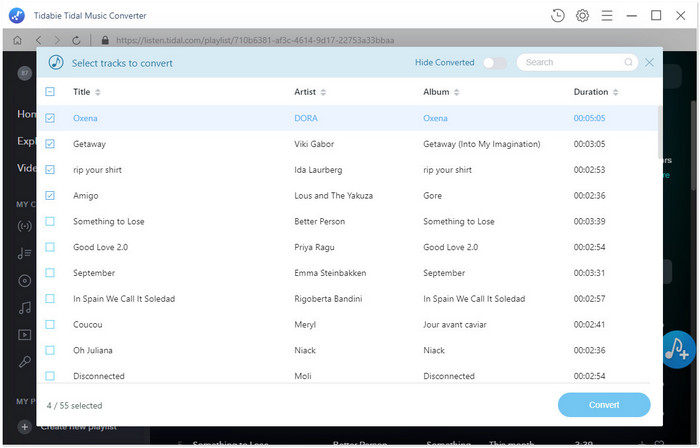Click Emma Steinbakken artist cell

click(330, 273)
